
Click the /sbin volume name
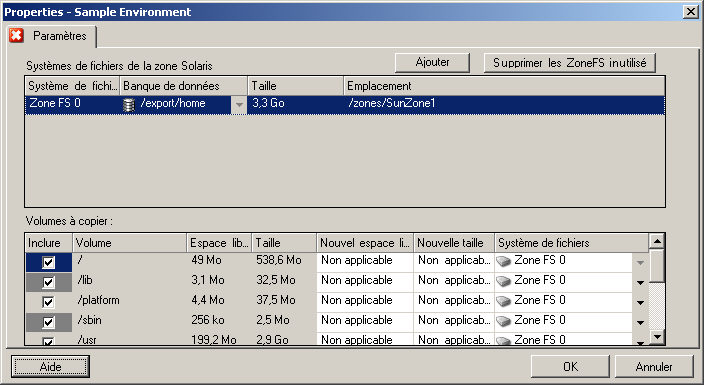(89, 320)
